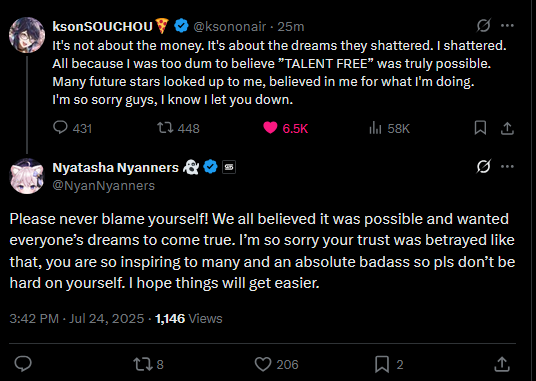Repost Nyatasha Nyanners' reply with 8 reposts
This screenshot has width=536, height=381.
click(x=148, y=364)
